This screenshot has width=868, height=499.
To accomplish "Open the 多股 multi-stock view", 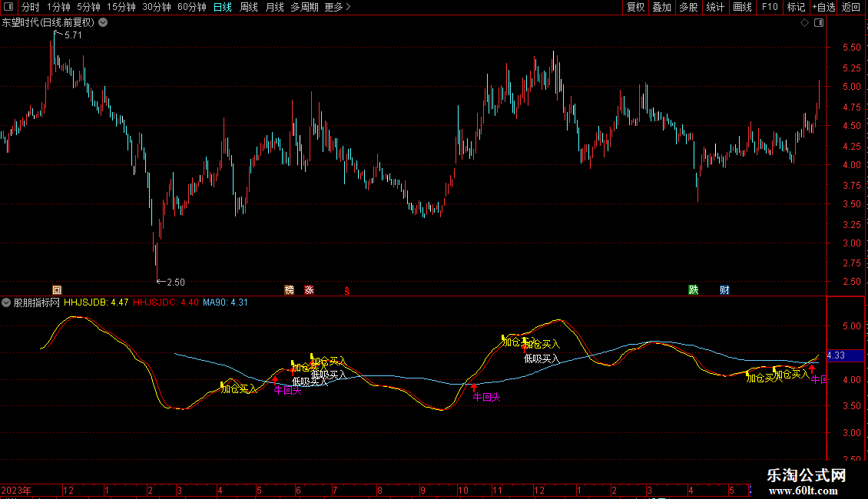I will click(x=688, y=7).
